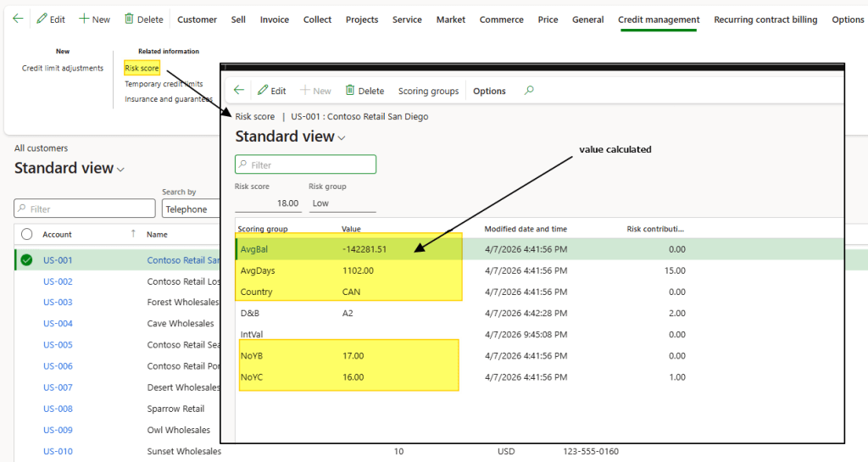Image resolution: width=868 pixels, height=462 pixels.
Task: Expand the All customers Standard view dropdown
Action: (120, 170)
